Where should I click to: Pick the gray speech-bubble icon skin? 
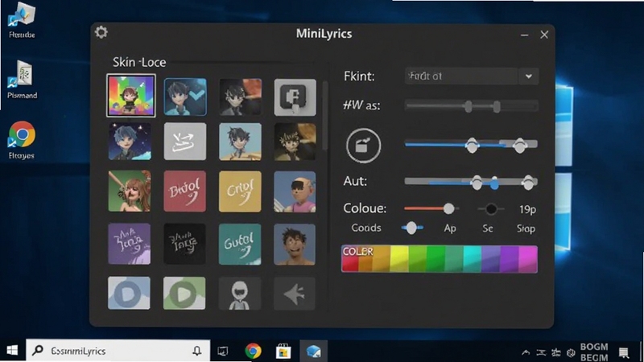(295, 97)
